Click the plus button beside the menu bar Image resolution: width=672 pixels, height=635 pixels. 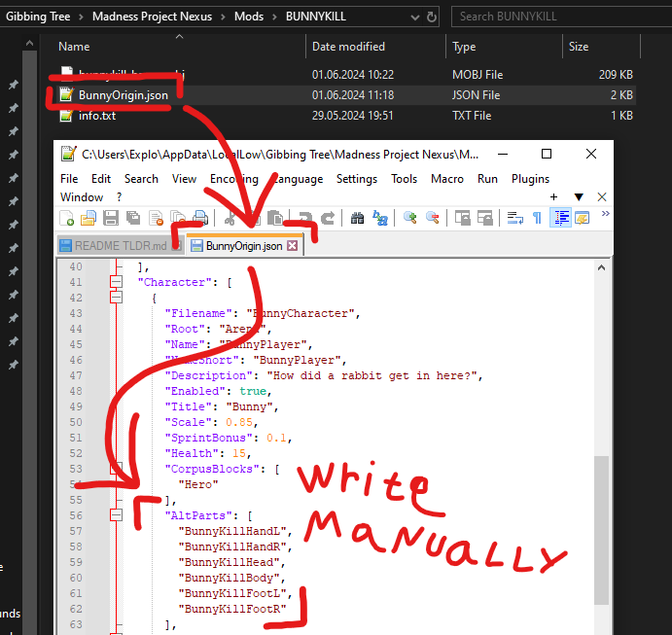[553, 196]
